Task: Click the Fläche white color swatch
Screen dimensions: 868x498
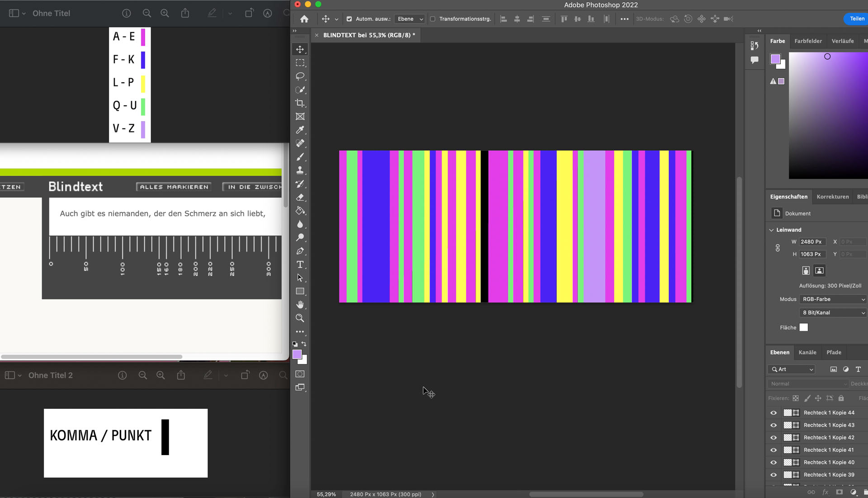Action: pyautogui.click(x=803, y=327)
